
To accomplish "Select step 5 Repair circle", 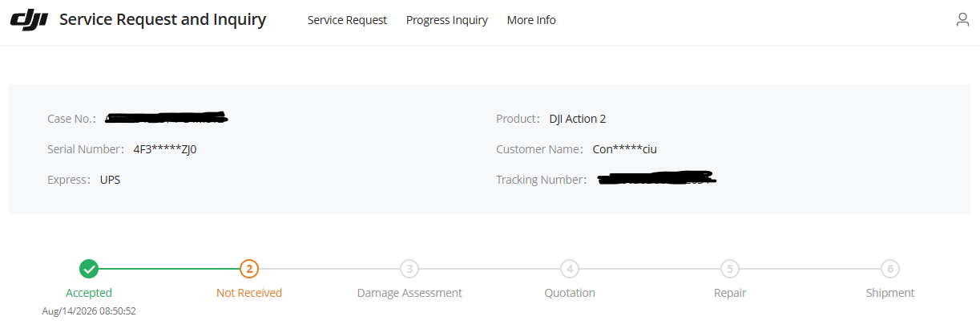I will pos(729,269).
